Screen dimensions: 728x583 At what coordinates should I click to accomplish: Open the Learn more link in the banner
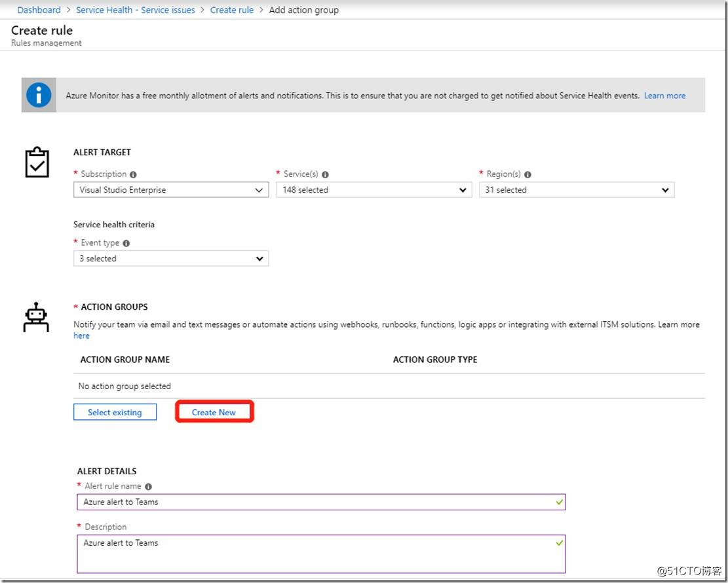coord(664,96)
